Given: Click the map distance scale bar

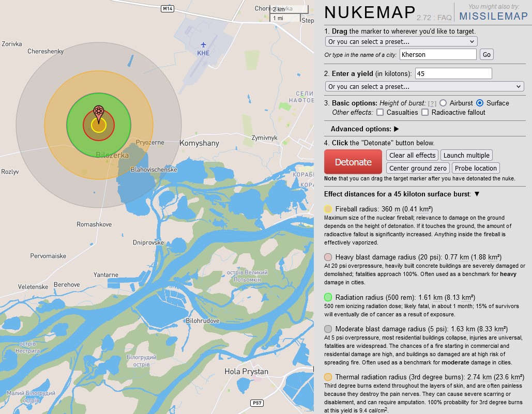Looking at the screenshot, I should (288, 13).
